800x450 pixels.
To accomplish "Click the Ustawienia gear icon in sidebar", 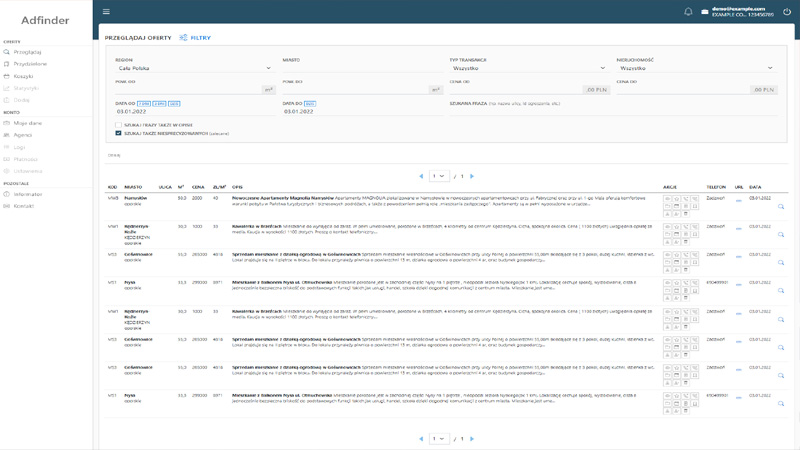I will (7, 171).
